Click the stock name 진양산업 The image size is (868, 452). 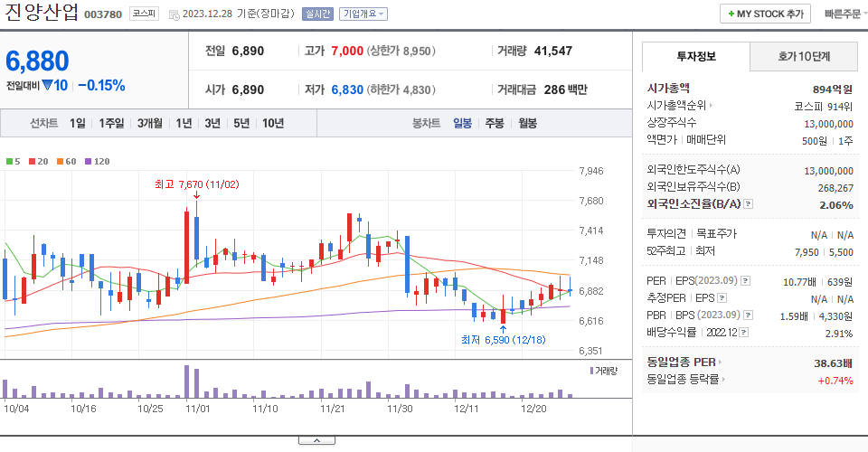coord(41,12)
